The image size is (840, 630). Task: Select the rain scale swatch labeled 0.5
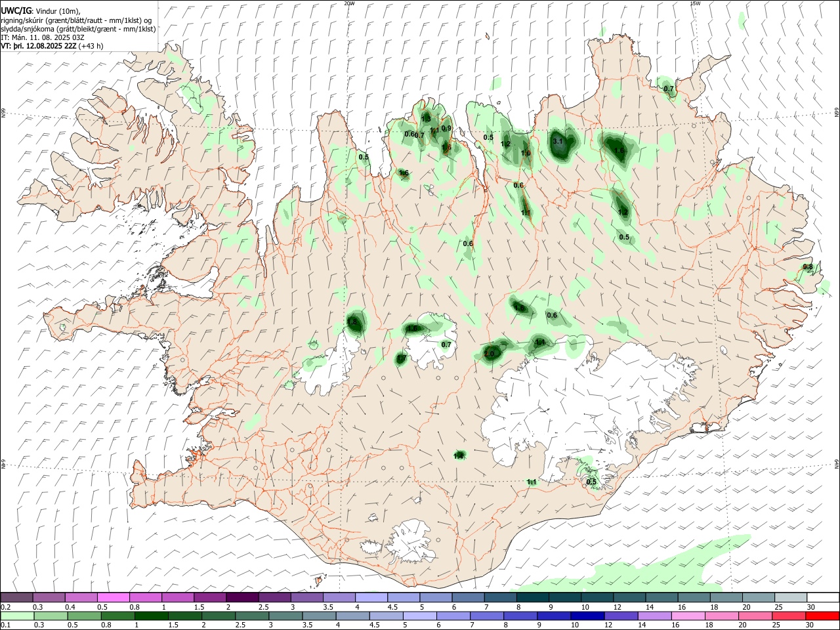(x=85, y=616)
